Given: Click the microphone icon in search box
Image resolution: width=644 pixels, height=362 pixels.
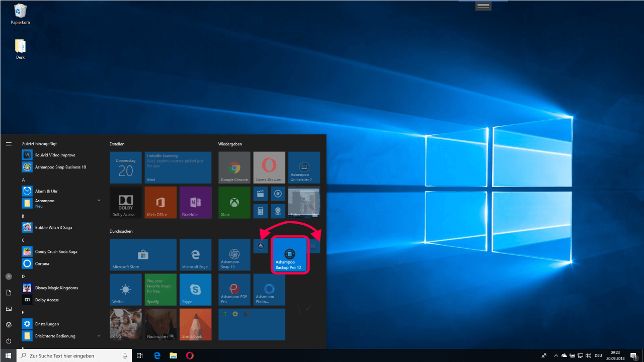Looking at the screenshot, I should 125,355.
